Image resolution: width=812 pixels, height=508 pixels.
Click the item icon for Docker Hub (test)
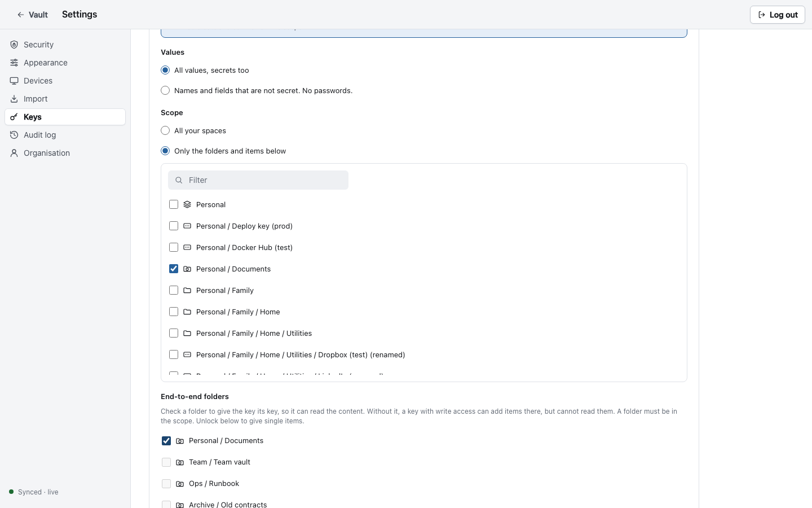(x=187, y=247)
